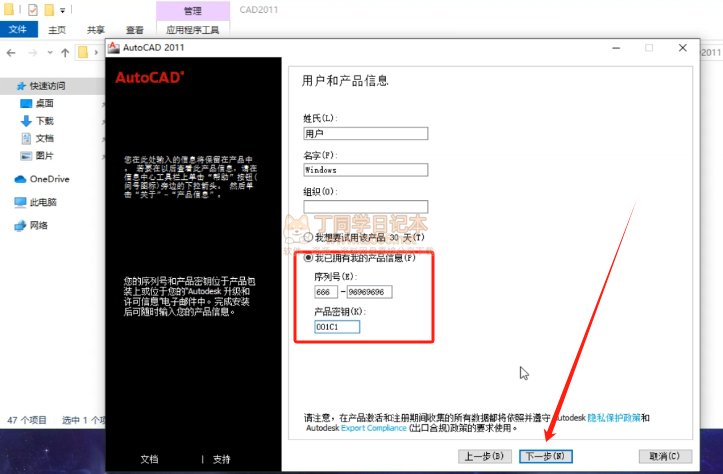Click the File Explorer window folder icon
This screenshot has width=723, height=474.
[x=9, y=9]
